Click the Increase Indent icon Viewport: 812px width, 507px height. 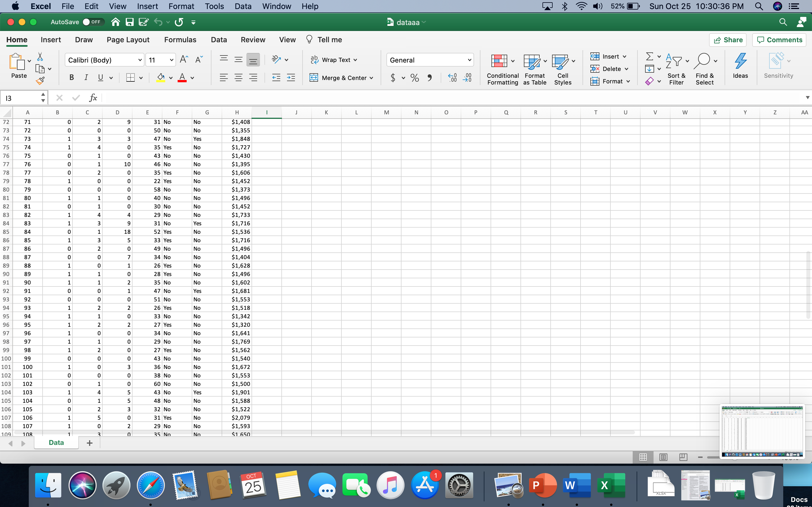[291, 78]
